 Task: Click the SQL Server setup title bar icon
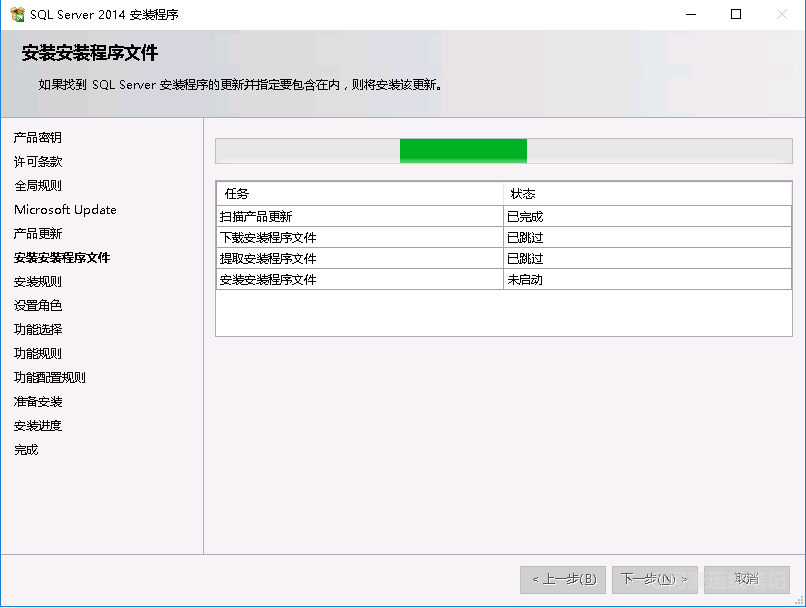[x=16, y=14]
